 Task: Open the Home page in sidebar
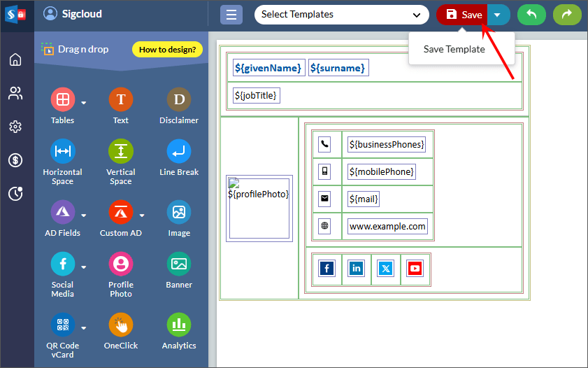point(15,59)
